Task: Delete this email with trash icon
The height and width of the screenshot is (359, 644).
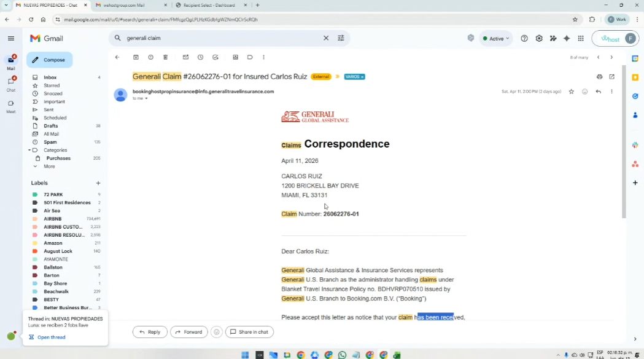Action: 166,57
